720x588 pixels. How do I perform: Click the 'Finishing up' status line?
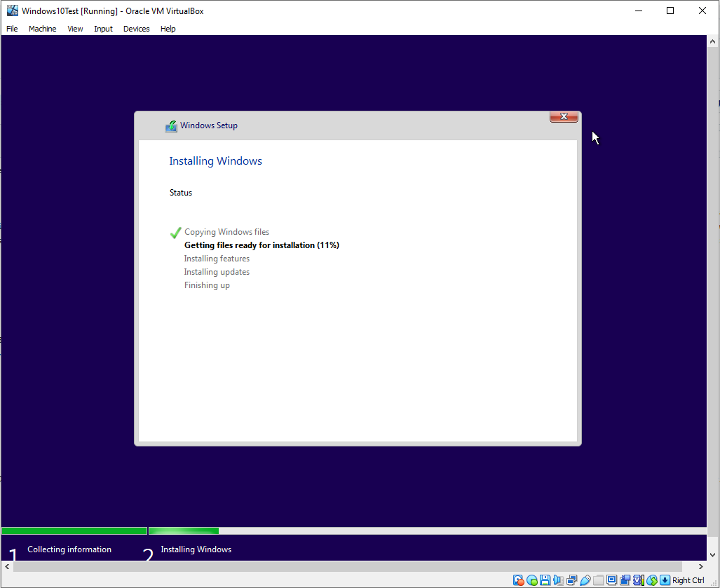point(207,285)
